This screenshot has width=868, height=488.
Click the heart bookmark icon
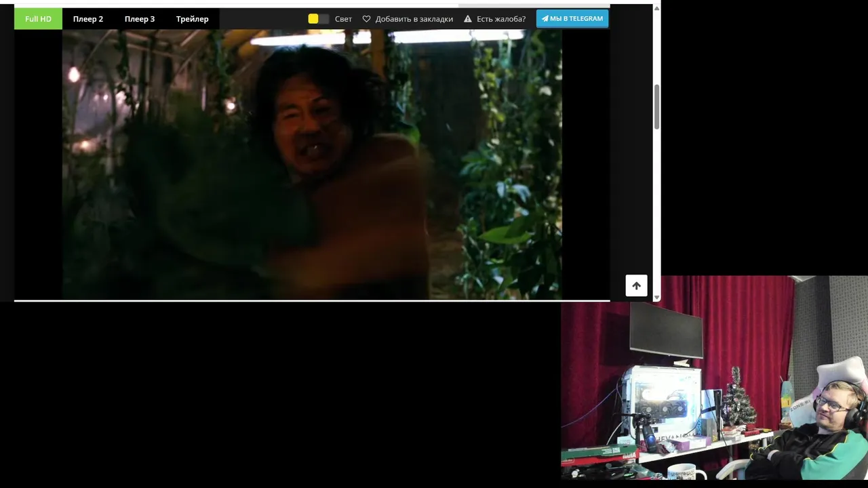click(367, 19)
